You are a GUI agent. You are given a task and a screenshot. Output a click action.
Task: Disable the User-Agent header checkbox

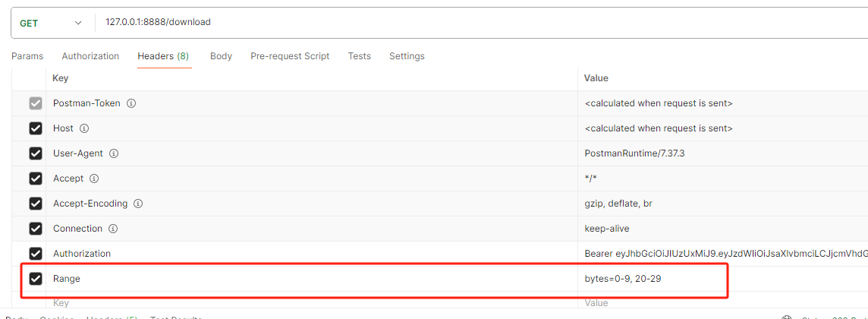click(36, 153)
